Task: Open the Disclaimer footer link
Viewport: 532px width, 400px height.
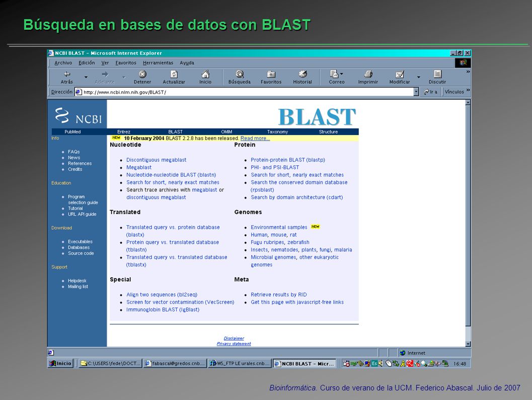Action: pos(234,338)
